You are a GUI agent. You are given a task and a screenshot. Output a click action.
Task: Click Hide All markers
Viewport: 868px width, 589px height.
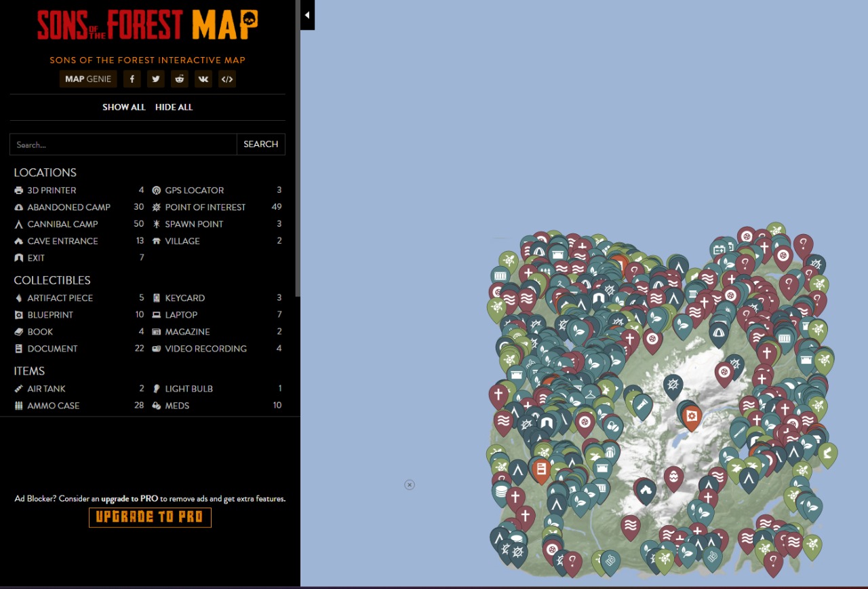point(174,107)
